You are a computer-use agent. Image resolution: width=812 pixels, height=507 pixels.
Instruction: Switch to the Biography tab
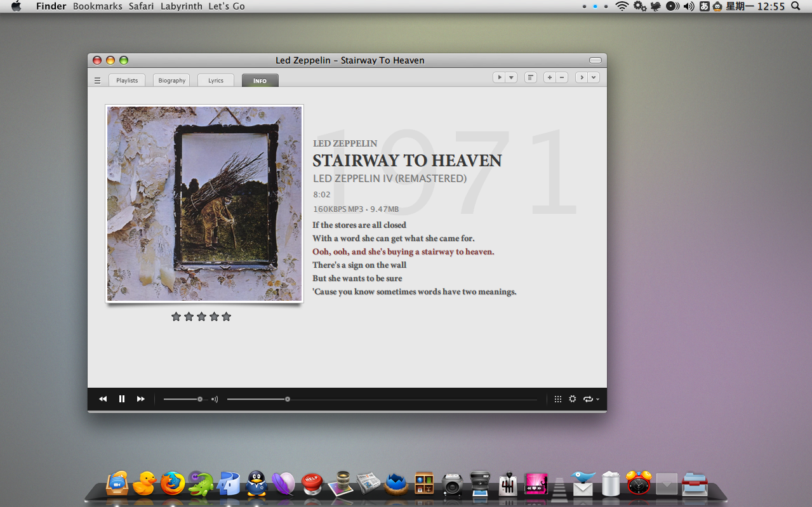click(x=171, y=81)
